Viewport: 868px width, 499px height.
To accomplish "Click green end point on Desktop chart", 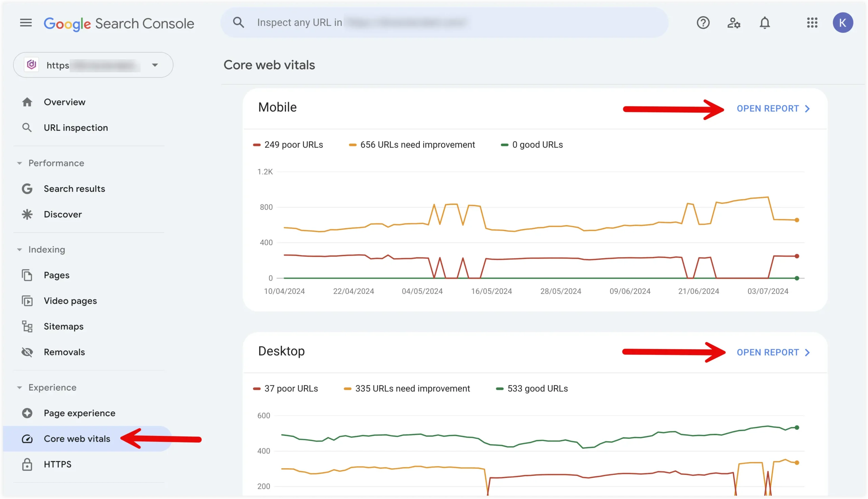I will [796, 428].
